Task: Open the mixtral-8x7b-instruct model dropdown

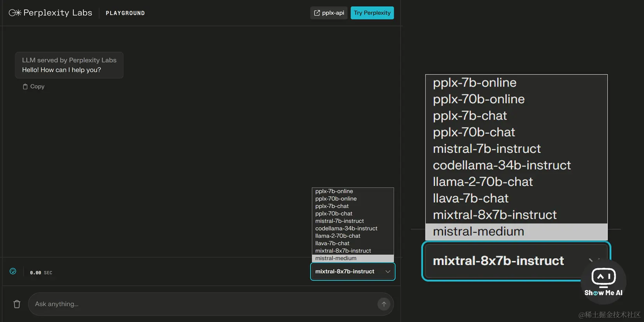Action: (353, 271)
